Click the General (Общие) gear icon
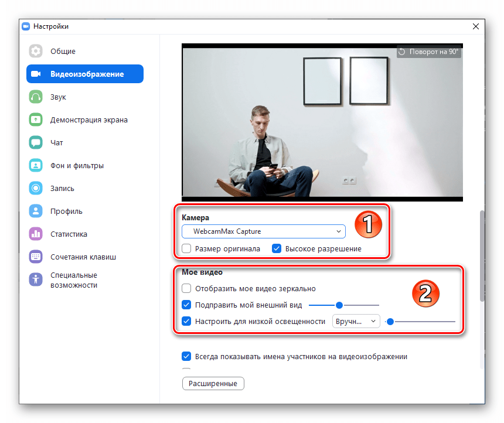The height and width of the screenshot is (423, 504). pyautogui.click(x=36, y=52)
